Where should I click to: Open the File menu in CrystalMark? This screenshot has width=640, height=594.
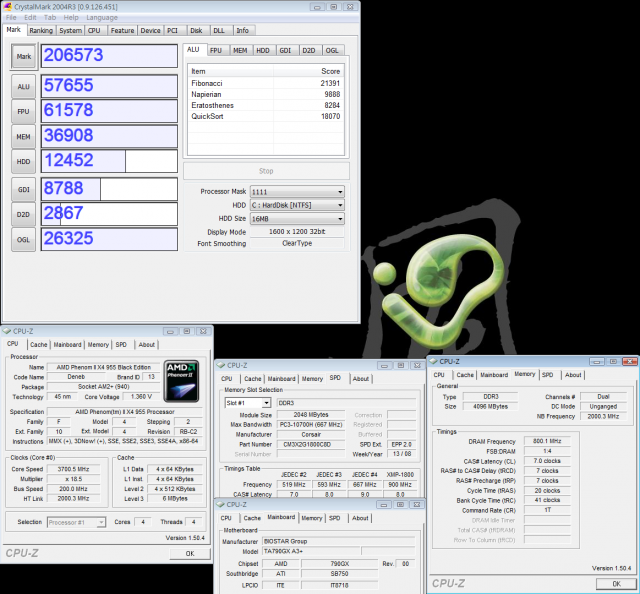click(11, 18)
